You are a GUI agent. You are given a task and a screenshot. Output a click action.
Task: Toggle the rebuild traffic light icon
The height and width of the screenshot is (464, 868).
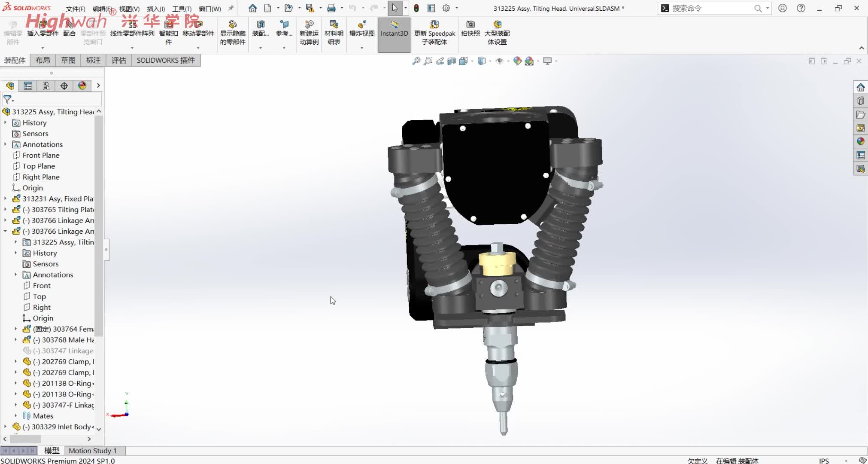pyautogui.click(x=416, y=8)
